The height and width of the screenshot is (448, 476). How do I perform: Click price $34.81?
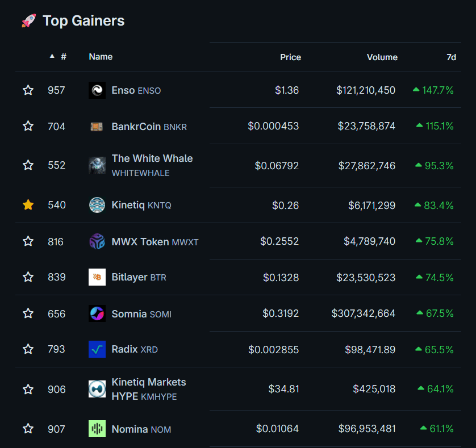point(283,389)
